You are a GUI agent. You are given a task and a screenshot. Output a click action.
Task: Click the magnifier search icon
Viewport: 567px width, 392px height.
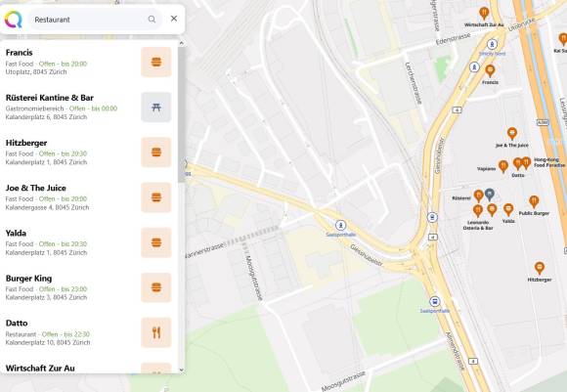[152, 20]
